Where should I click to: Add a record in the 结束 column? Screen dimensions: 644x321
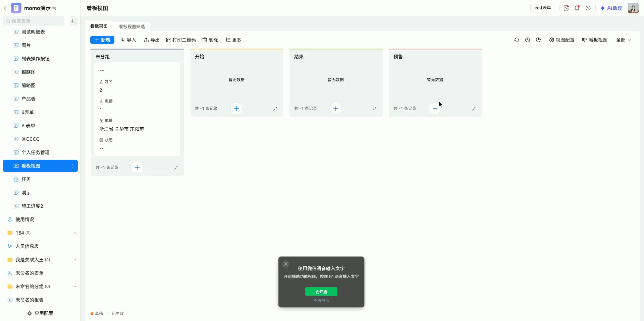336,109
